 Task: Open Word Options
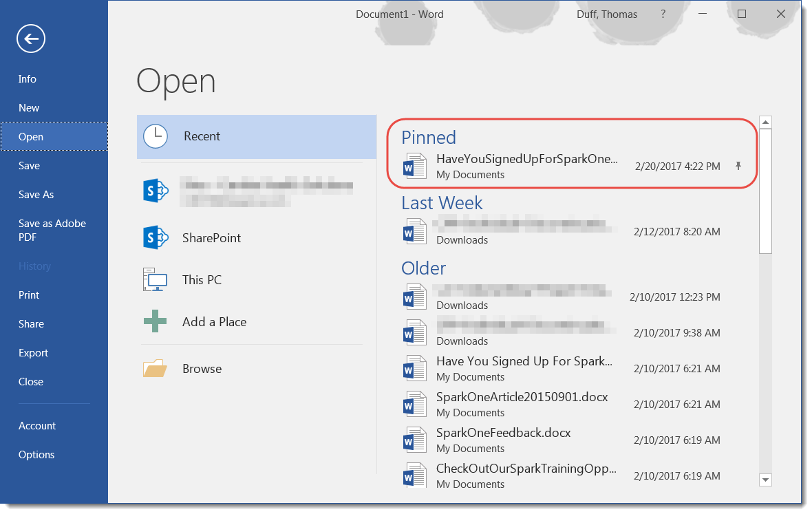pyautogui.click(x=36, y=454)
